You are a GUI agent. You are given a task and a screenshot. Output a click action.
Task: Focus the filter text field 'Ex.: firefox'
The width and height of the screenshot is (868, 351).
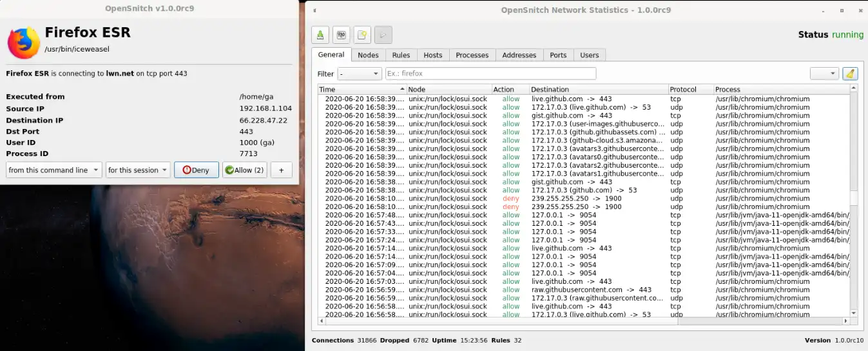[490, 74]
